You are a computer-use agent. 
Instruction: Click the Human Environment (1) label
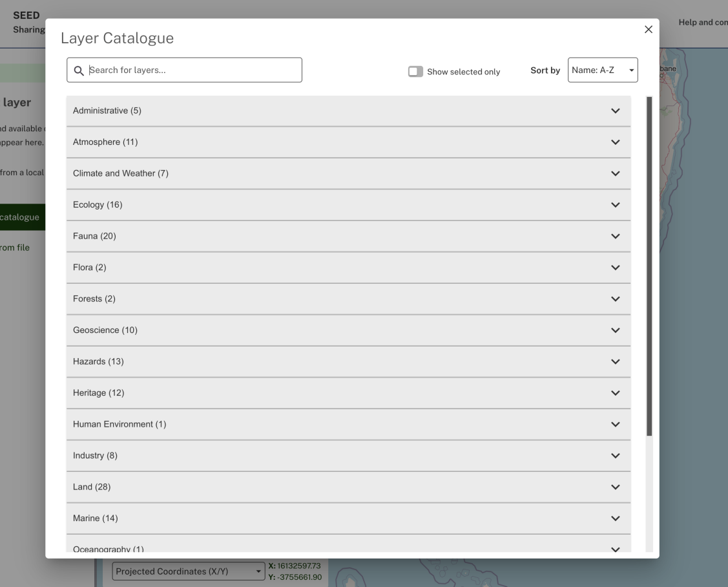[x=120, y=424]
